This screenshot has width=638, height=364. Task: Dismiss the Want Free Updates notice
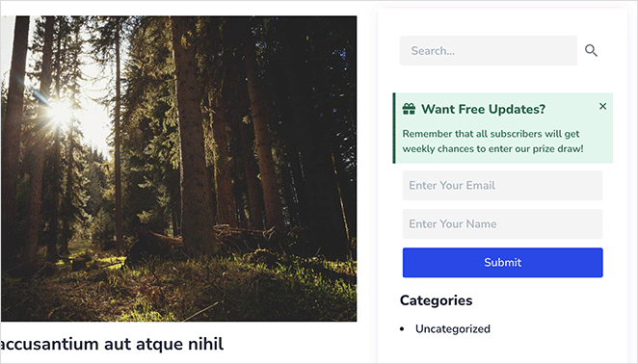(x=602, y=106)
